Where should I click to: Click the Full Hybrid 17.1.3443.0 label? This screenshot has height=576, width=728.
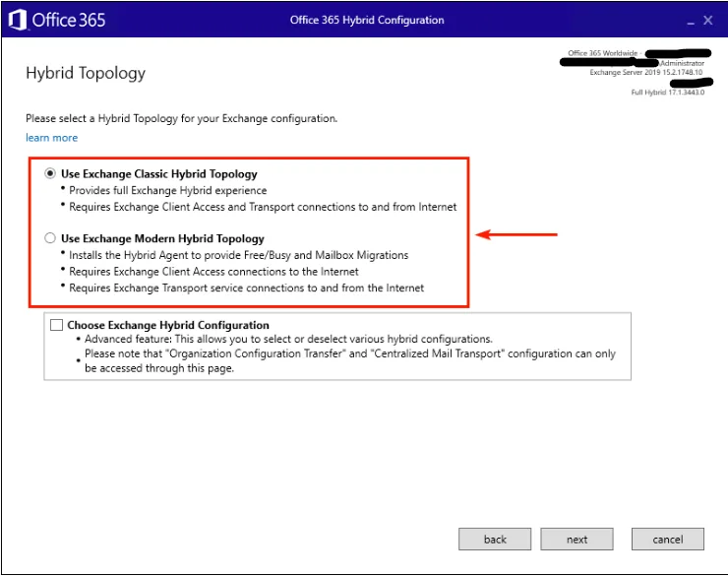(667, 93)
